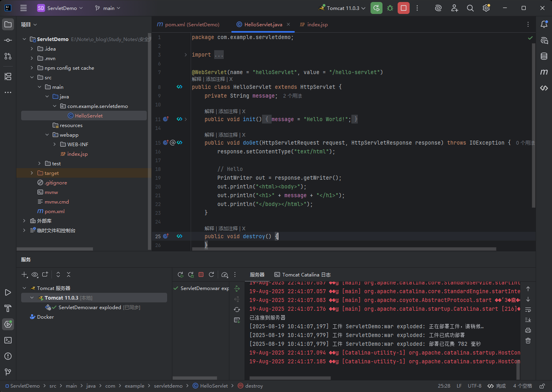Click 2 个用法 usages hint
This screenshot has width=552, height=392.
click(x=292, y=96)
